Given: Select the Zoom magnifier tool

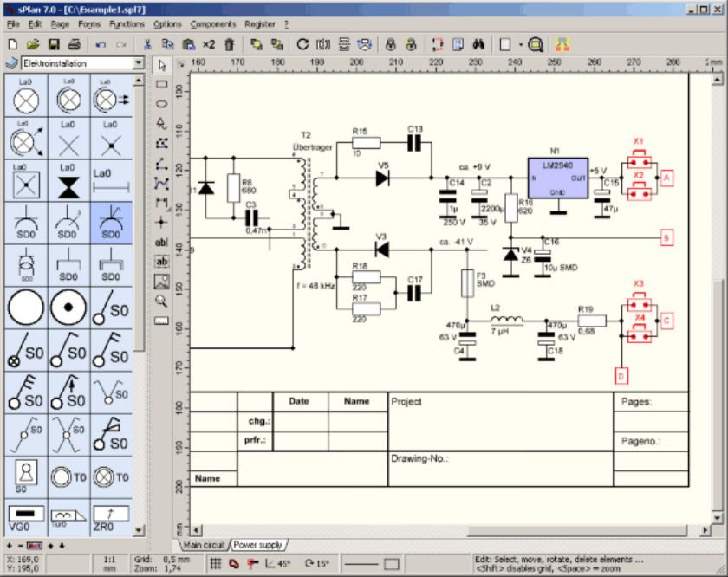Looking at the screenshot, I should (162, 299).
